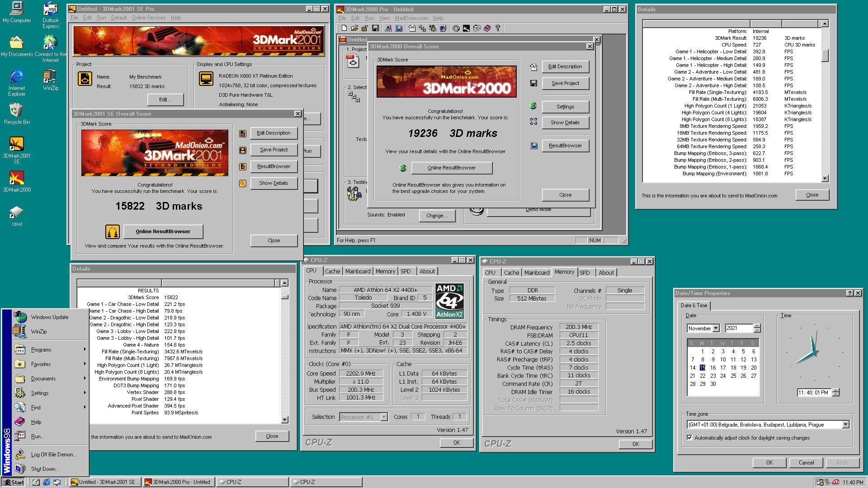
Task: Click the globe icon beside 3DMark2000 Settings
Action: (533, 106)
